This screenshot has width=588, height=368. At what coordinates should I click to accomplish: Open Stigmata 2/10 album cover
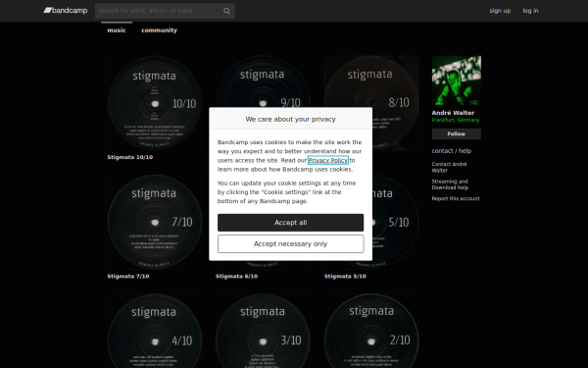tap(371, 331)
